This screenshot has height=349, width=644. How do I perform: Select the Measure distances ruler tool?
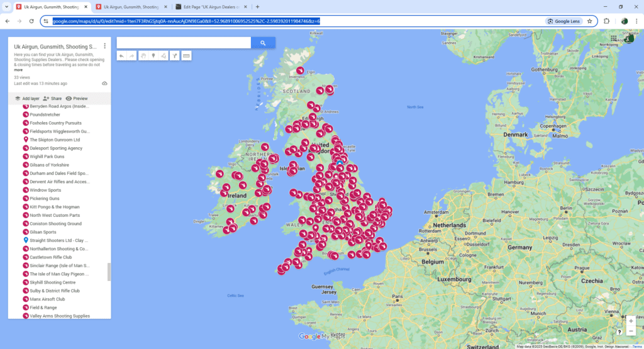click(186, 56)
